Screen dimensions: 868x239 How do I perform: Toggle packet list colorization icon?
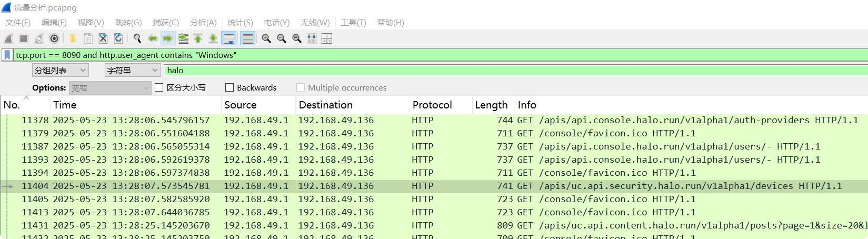[x=247, y=38]
